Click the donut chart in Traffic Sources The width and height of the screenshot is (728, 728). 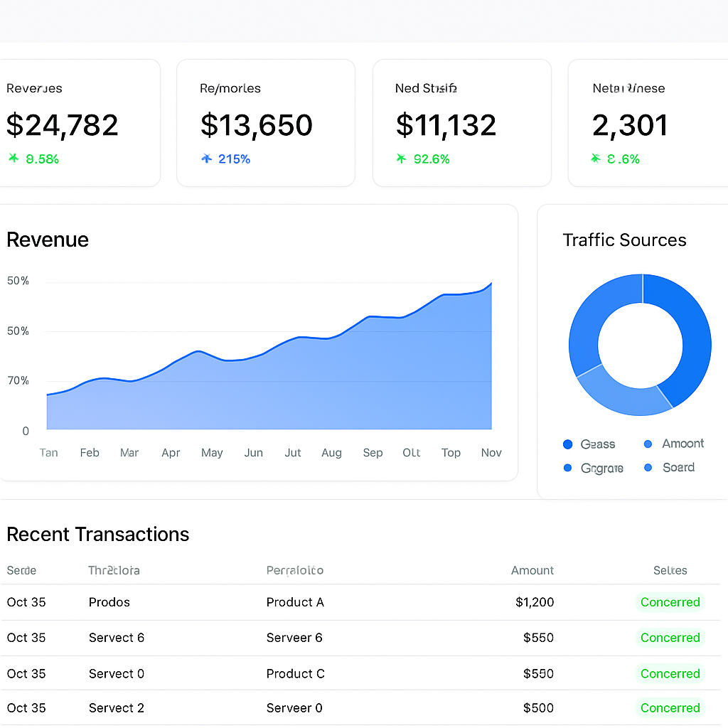pos(640,345)
